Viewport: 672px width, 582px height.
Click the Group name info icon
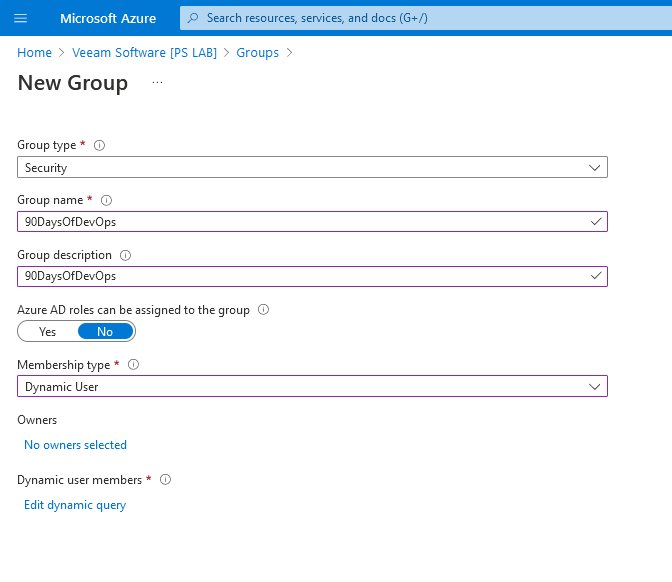tap(107, 200)
